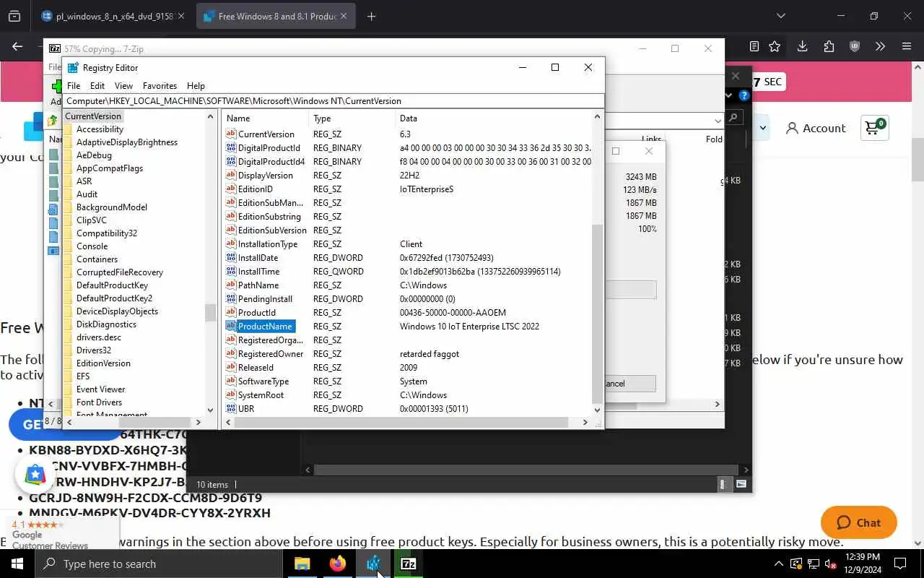Open browser hamburger menu

click(907, 46)
